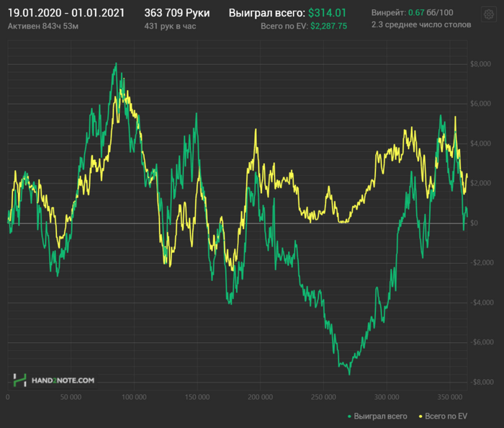Click the green 'Выиграл всего' legend dot
This screenshot has width=504, height=428.
349,416
